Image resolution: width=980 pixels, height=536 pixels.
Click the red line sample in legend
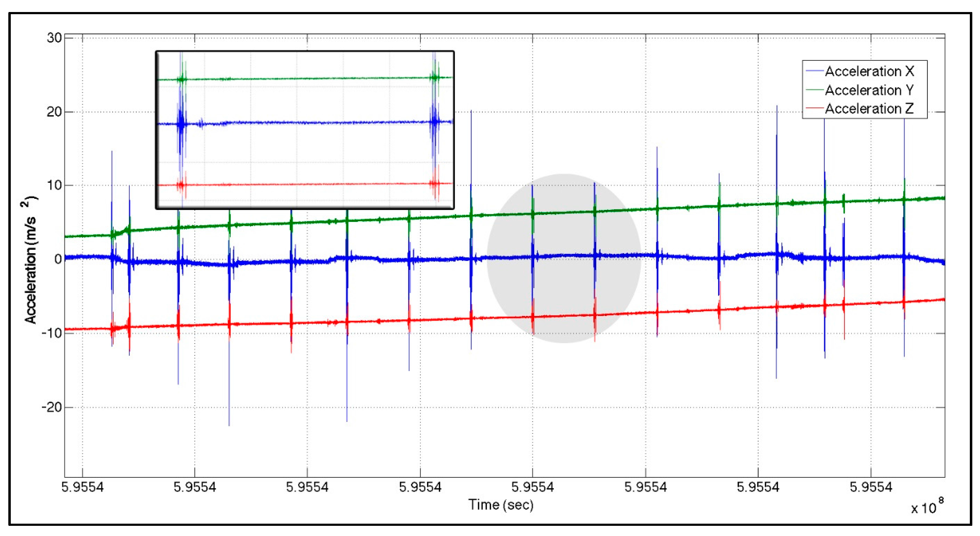(x=815, y=109)
